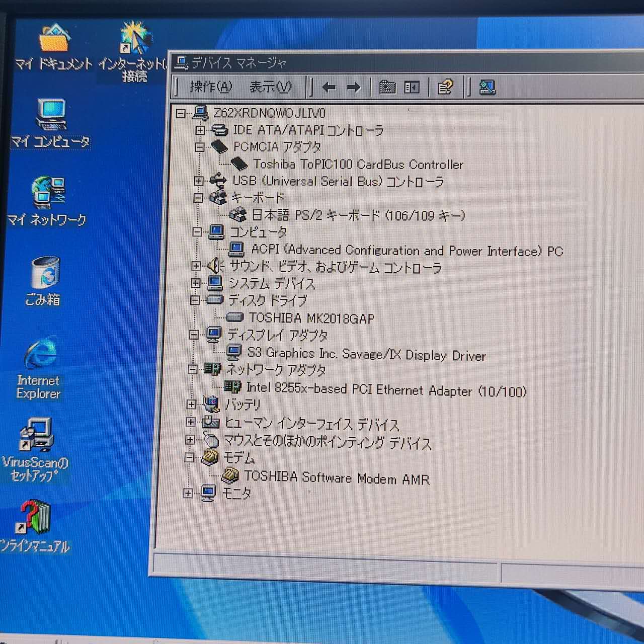644x644 pixels.
Task: Open the 操作(A) menu
Action: (211, 87)
